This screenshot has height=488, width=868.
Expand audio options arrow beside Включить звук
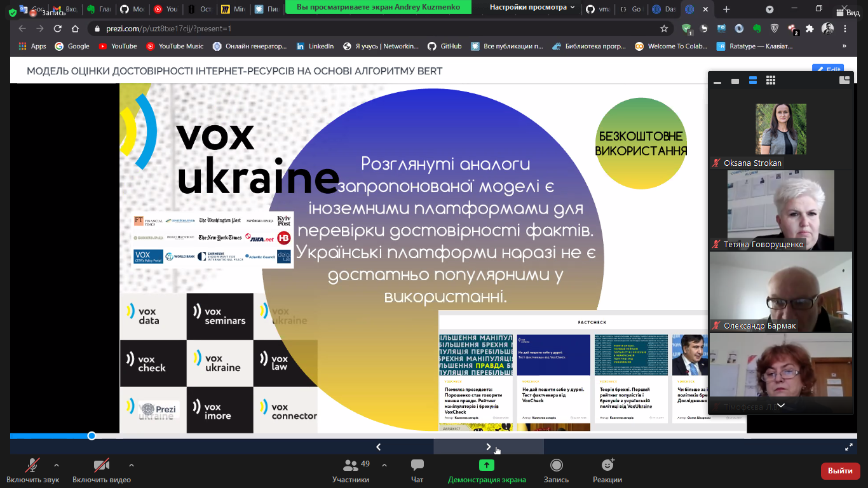[57, 465]
